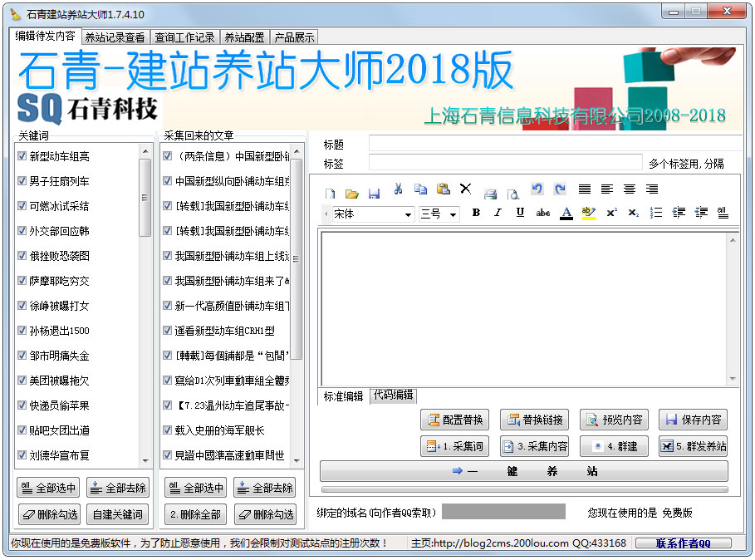
Task: Toggle bold formatting
Action: tap(476, 213)
